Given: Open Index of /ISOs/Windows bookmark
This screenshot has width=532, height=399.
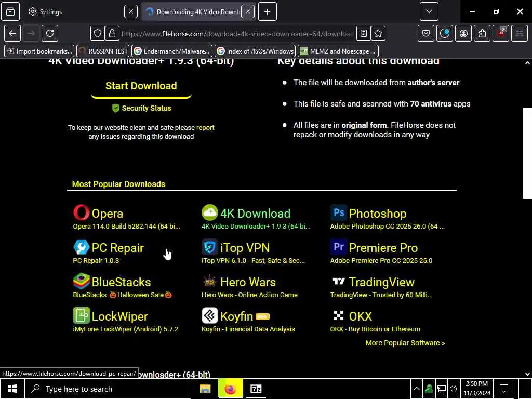Looking at the screenshot, I should tap(255, 51).
